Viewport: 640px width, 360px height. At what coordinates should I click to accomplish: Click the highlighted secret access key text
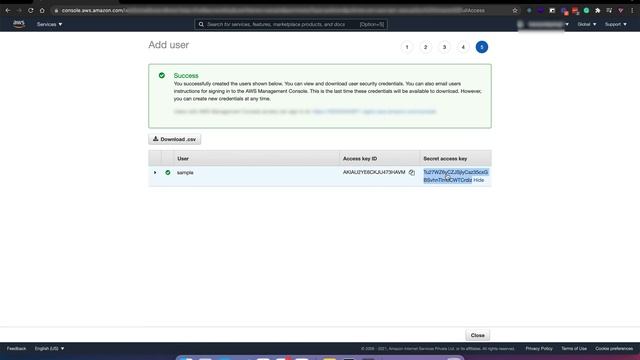click(455, 176)
